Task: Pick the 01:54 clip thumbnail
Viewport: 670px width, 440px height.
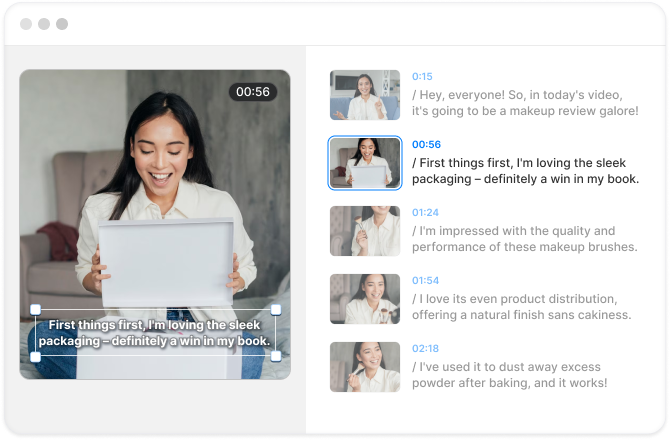Action: point(365,299)
